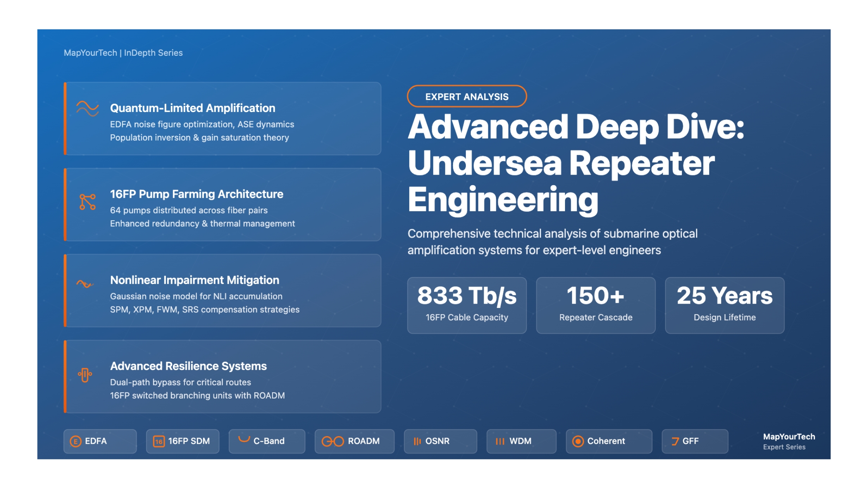
Task: Open the 25 Years Design Lifetime card
Action: click(725, 305)
